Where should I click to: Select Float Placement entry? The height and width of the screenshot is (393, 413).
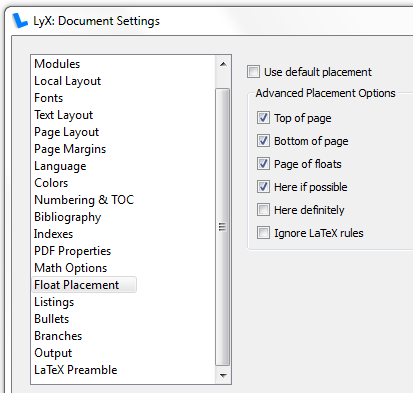click(x=84, y=285)
